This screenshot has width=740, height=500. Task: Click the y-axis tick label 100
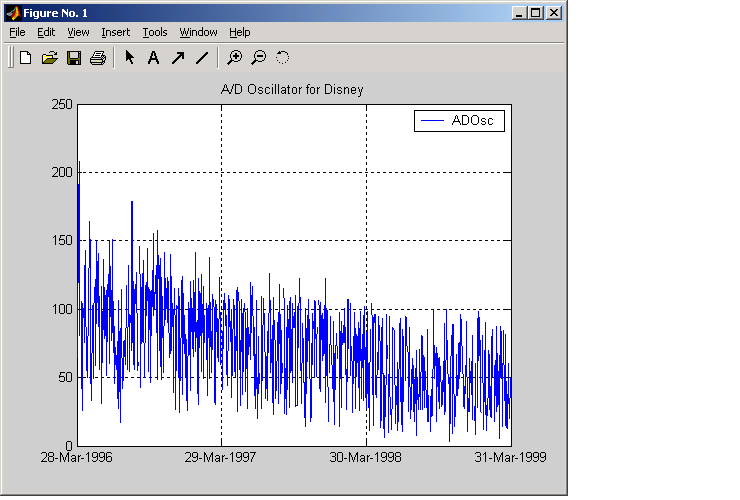(x=62, y=309)
